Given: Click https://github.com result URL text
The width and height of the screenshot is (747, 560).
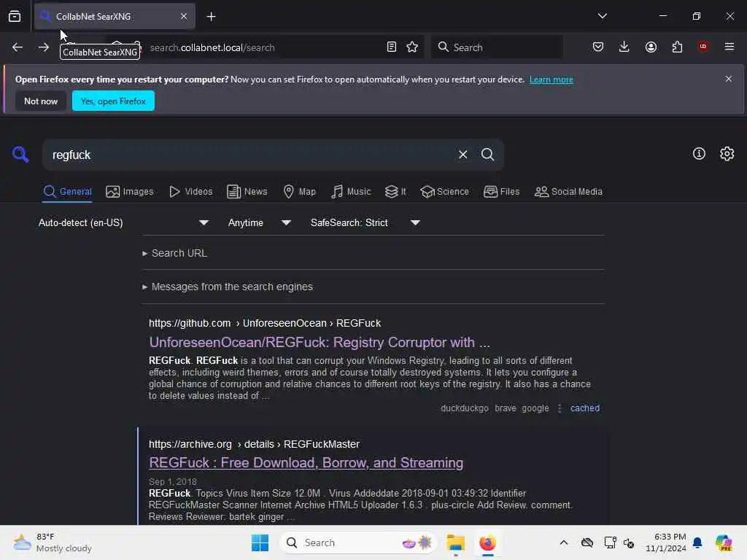Looking at the screenshot, I should (x=190, y=323).
